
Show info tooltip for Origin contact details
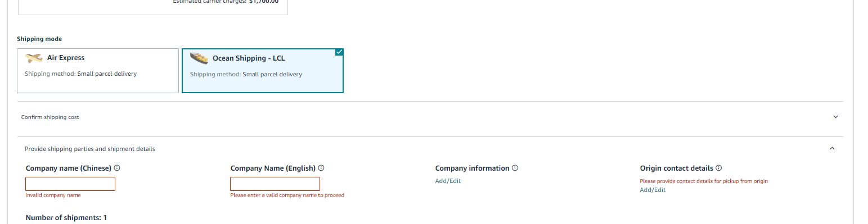coord(719,168)
